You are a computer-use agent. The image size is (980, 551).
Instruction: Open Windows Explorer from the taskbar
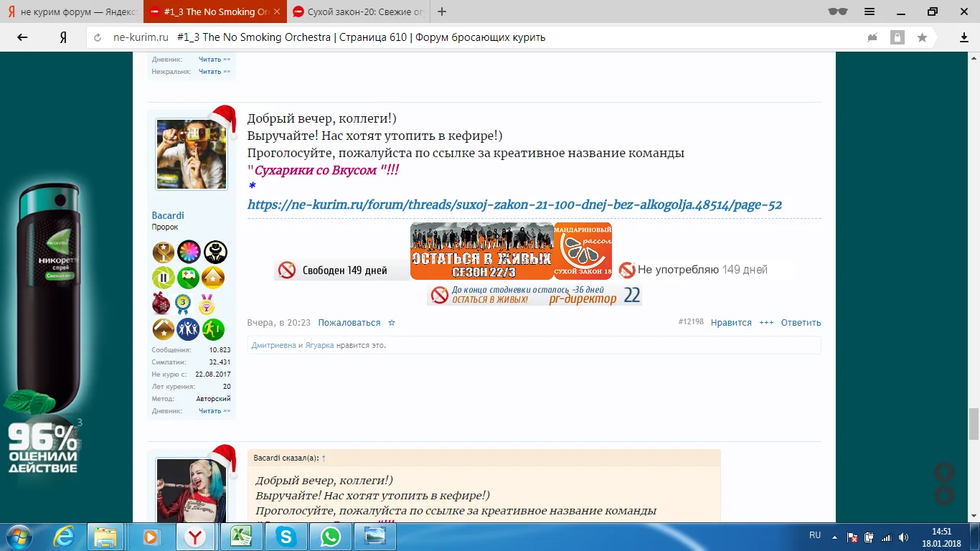[x=106, y=537]
